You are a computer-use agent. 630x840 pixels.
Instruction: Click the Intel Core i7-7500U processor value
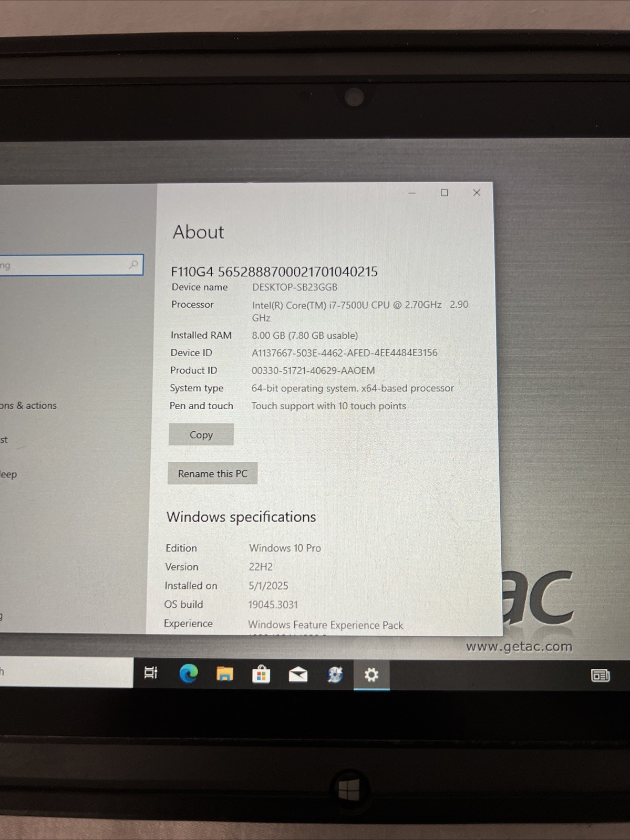[360, 311]
